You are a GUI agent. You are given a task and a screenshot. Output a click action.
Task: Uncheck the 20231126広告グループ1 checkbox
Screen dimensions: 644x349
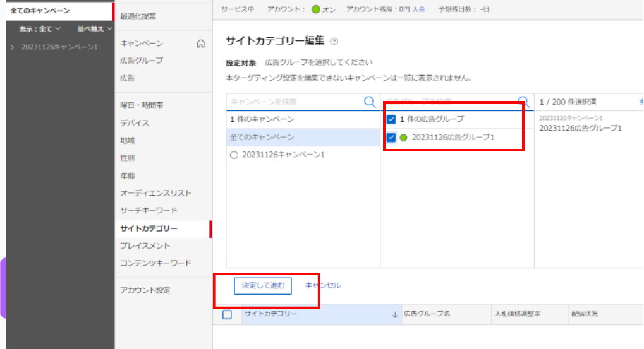(x=391, y=137)
